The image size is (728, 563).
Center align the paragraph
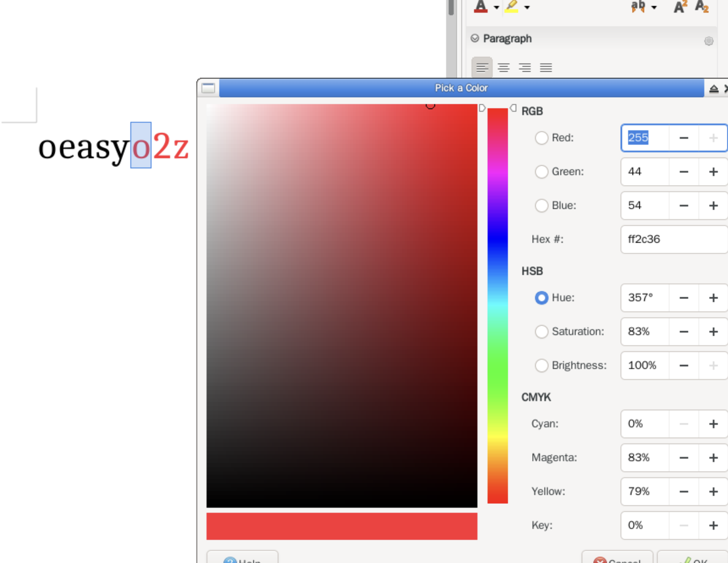click(503, 68)
